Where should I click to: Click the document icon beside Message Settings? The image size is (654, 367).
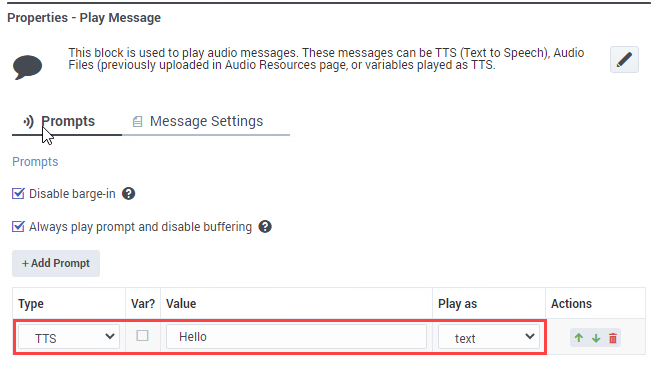point(137,121)
